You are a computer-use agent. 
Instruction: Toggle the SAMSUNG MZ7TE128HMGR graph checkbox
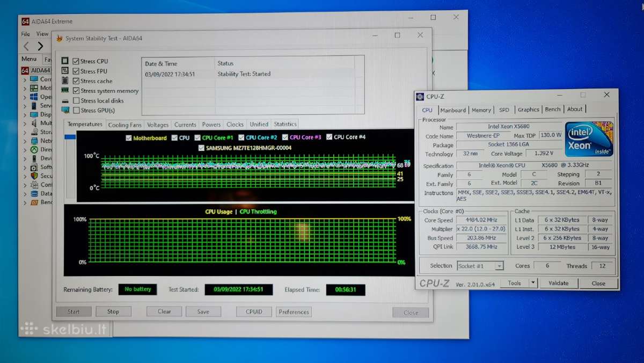click(201, 148)
